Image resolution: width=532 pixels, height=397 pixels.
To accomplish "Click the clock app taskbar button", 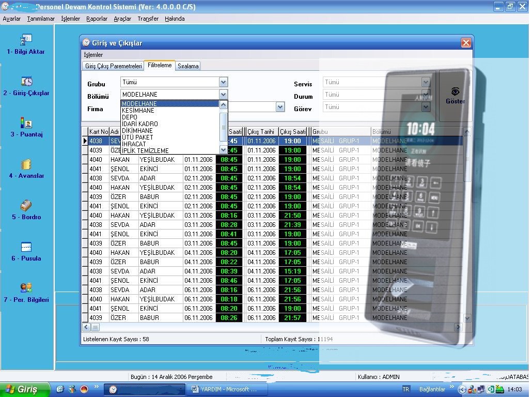I will pyautogui.click(x=144, y=390).
